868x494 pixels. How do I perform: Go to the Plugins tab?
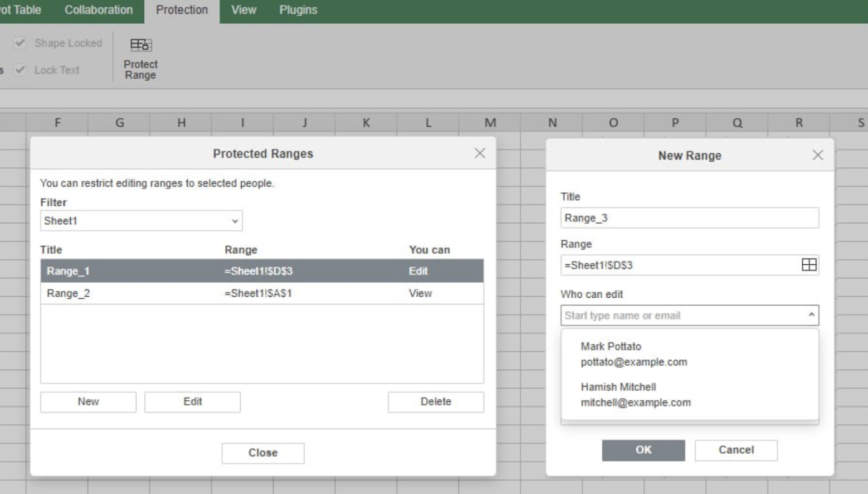tap(298, 10)
